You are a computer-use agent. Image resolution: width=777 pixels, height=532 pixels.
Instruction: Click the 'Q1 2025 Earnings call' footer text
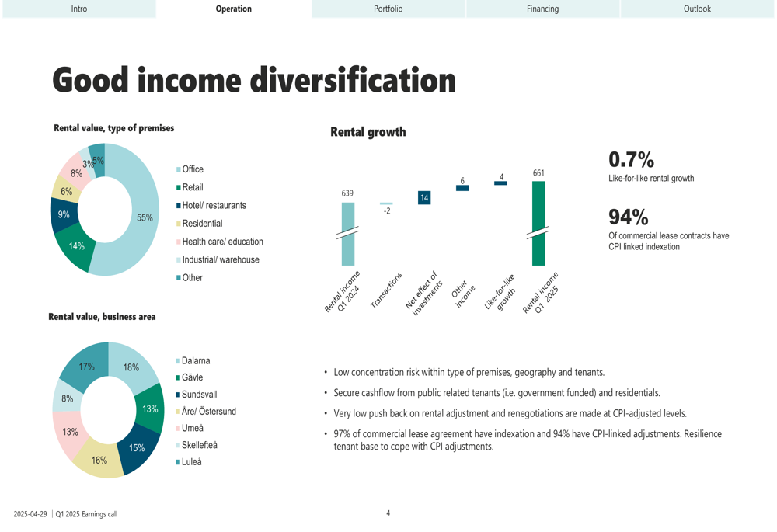tap(87, 514)
